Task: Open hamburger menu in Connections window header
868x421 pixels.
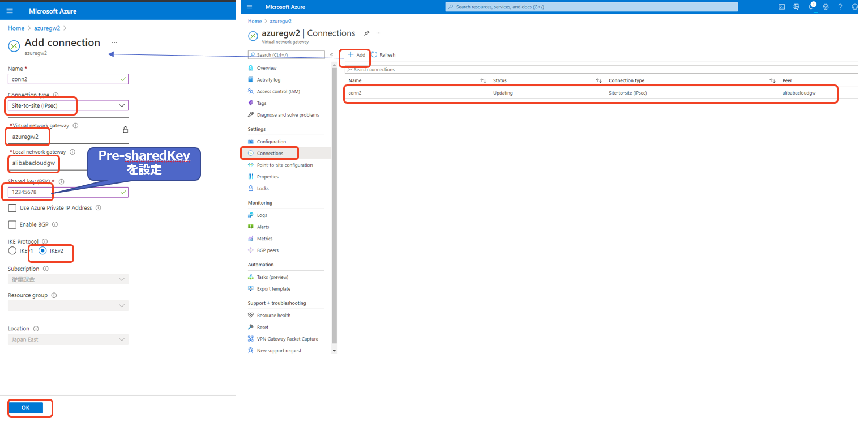Action: pos(249,7)
